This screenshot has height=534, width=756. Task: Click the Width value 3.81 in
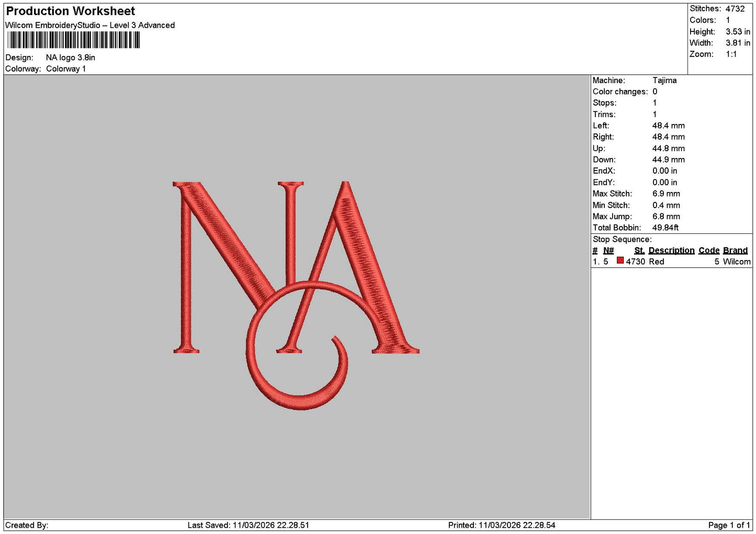pyautogui.click(x=738, y=43)
